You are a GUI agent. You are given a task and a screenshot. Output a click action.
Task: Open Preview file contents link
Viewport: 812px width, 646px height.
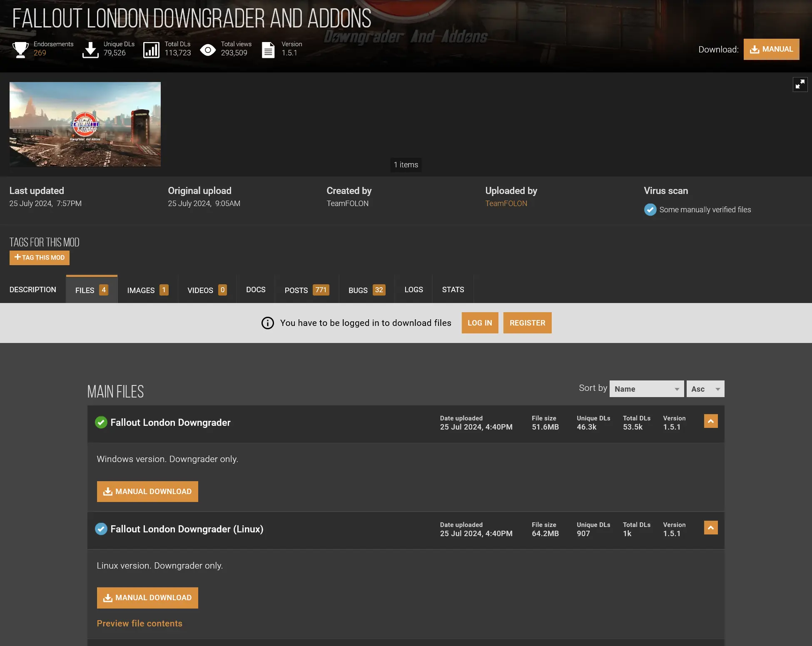click(x=139, y=624)
